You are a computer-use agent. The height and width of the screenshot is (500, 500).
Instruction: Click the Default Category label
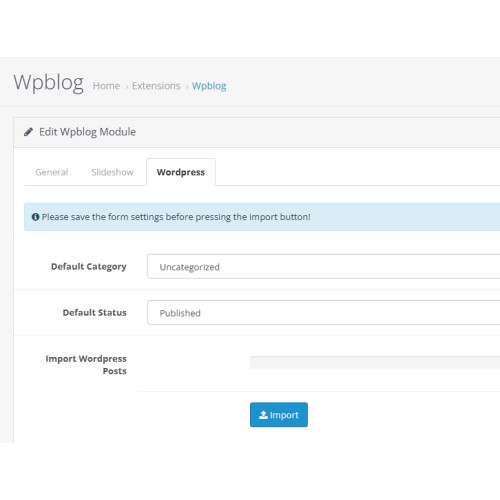pyautogui.click(x=89, y=267)
